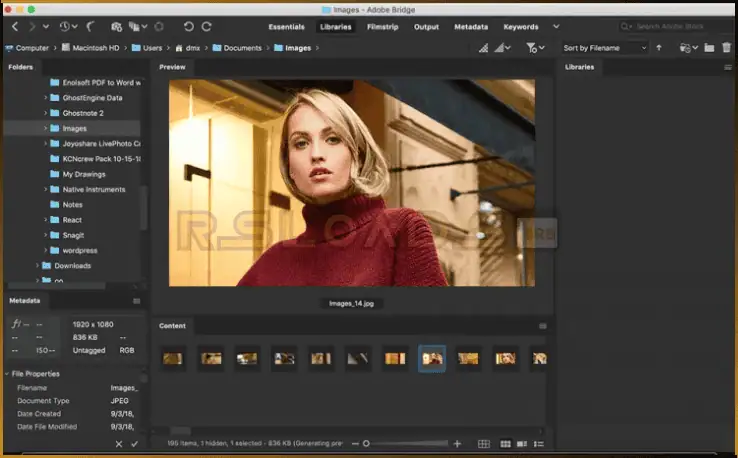Select the wordpress folder

pos(73,251)
